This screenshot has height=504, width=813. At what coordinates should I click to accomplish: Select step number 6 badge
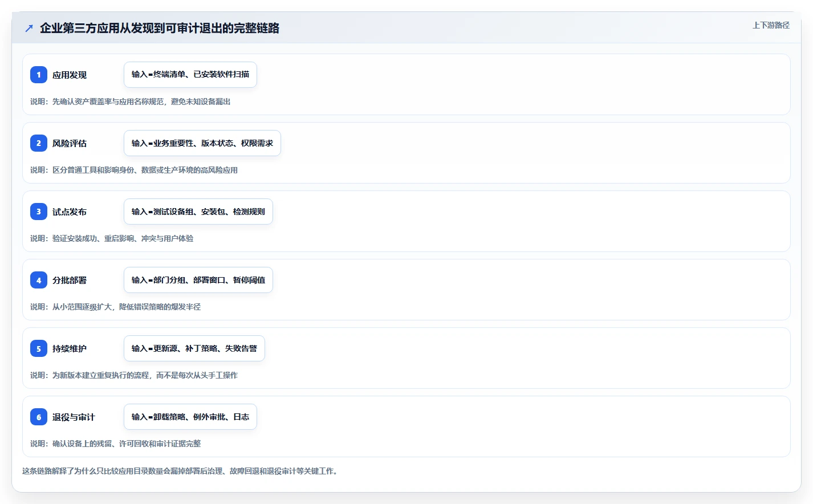(39, 417)
